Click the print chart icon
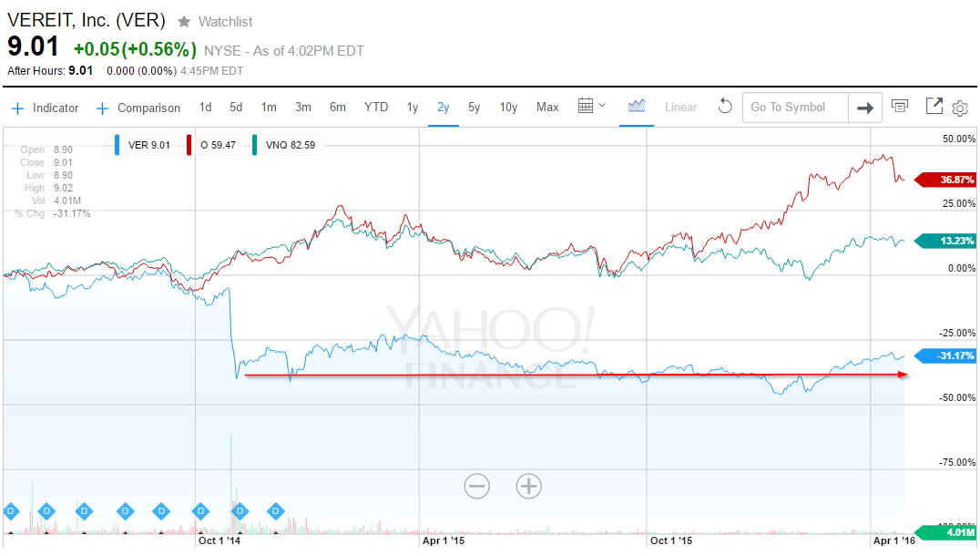The height and width of the screenshot is (556, 980). (x=900, y=107)
